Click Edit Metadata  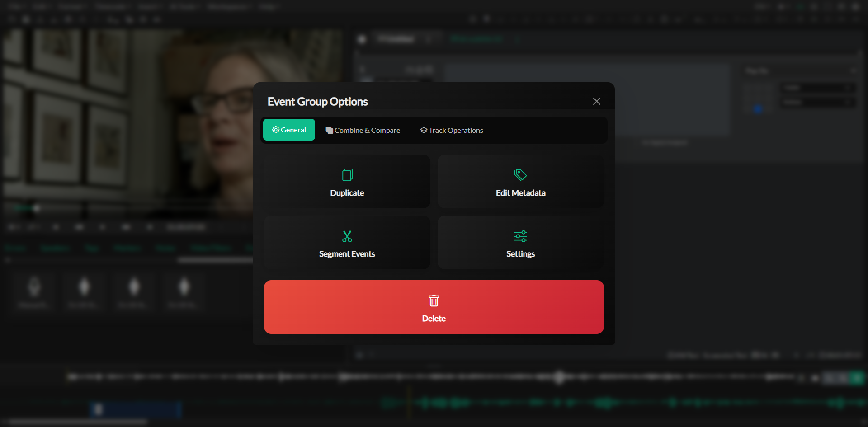click(x=520, y=181)
